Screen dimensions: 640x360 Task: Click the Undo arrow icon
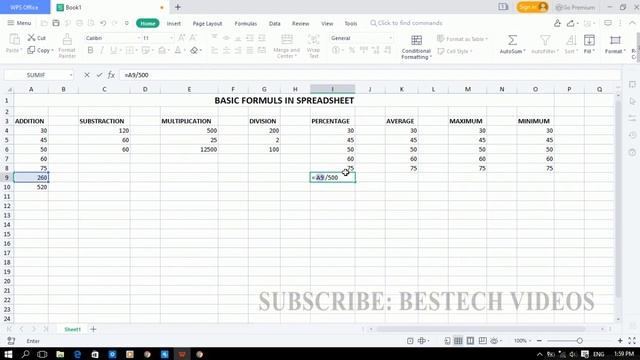[x=103, y=23]
